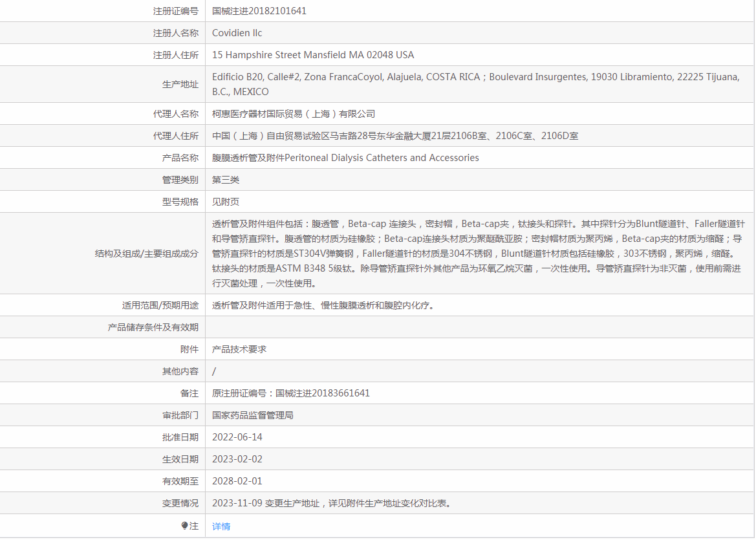The height and width of the screenshot is (540, 756).
Task: Click the structure description paragraph starting 透析管及附件组件包括
Action: [479, 253]
